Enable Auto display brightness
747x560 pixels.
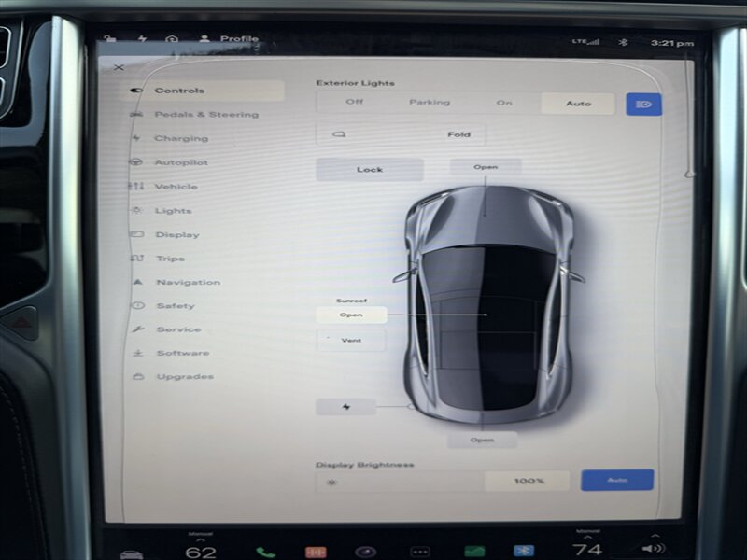click(616, 480)
